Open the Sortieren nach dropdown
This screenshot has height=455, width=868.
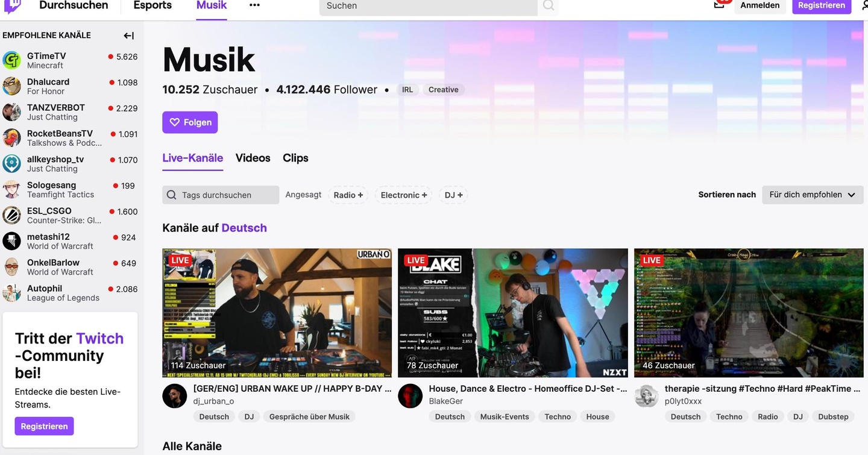(x=813, y=195)
